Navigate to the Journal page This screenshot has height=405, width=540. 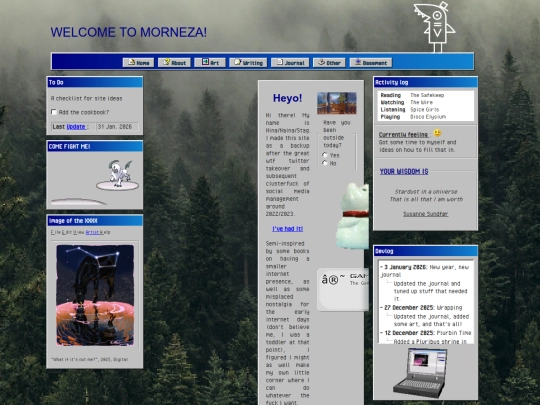click(290, 63)
